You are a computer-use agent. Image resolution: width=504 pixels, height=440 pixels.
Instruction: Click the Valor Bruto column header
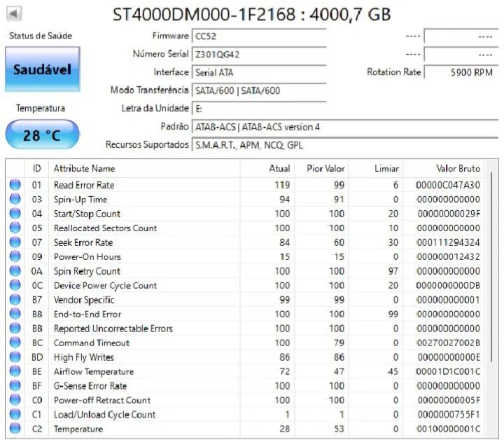point(443,168)
